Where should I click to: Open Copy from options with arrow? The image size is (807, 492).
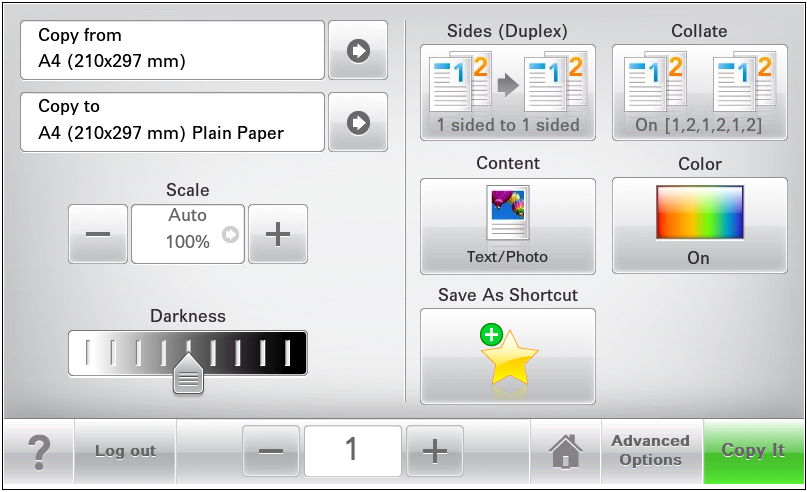(x=358, y=50)
